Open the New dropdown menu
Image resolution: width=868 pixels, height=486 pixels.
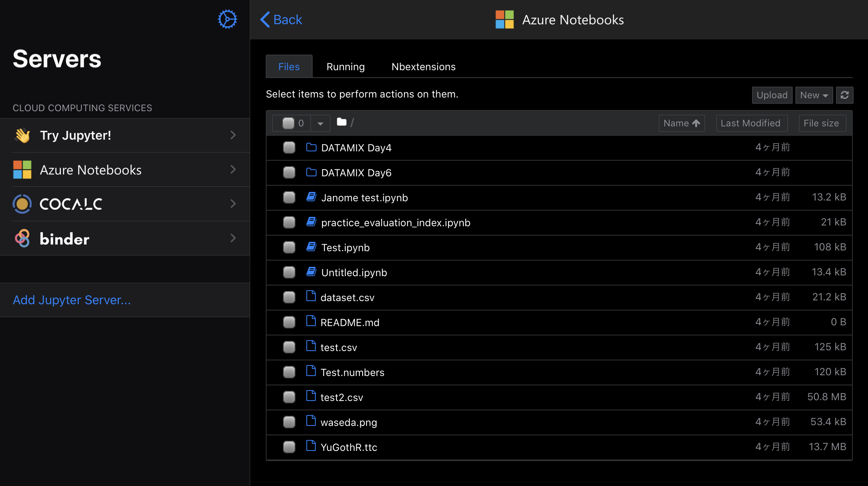point(814,95)
